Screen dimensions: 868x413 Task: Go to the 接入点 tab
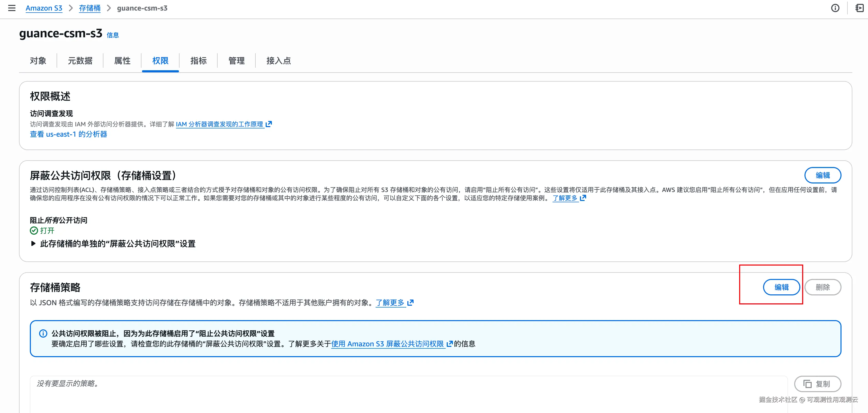click(278, 61)
